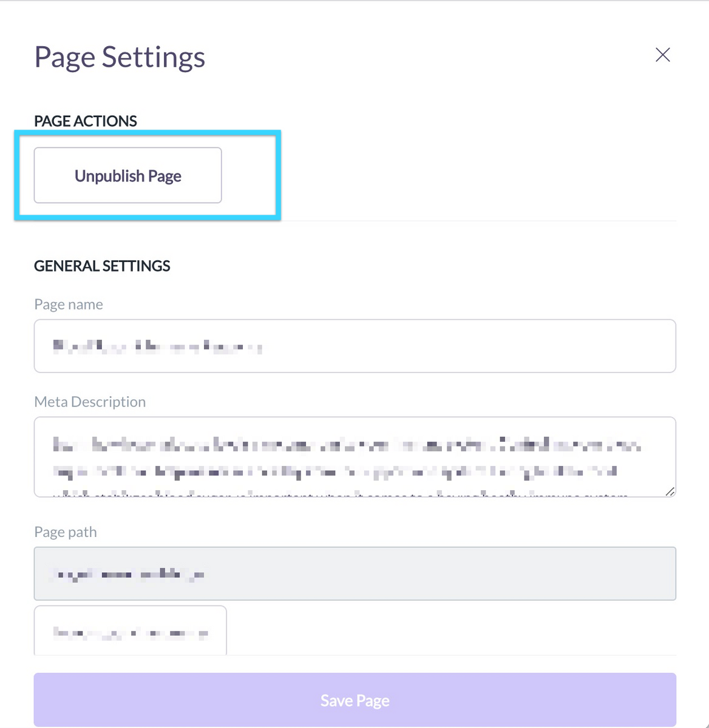Save the page settings
Screen dimensions: 709x728
coord(354,700)
